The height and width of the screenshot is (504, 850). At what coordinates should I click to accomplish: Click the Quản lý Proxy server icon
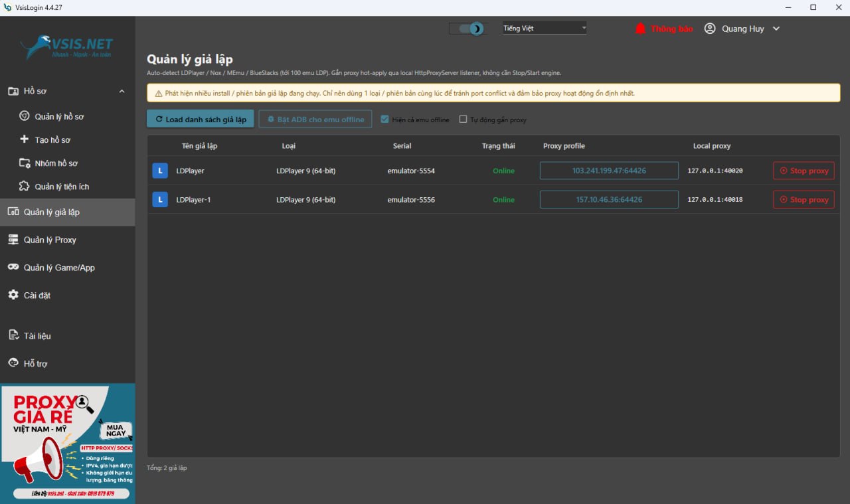pos(13,240)
